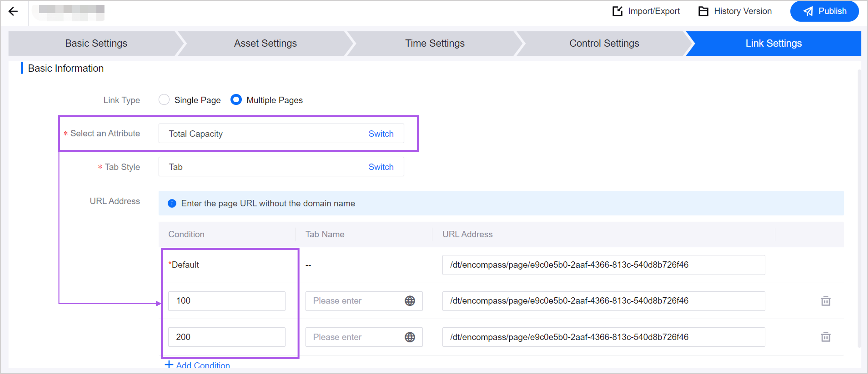
Task: Open the Link Settings step
Action: (774, 43)
